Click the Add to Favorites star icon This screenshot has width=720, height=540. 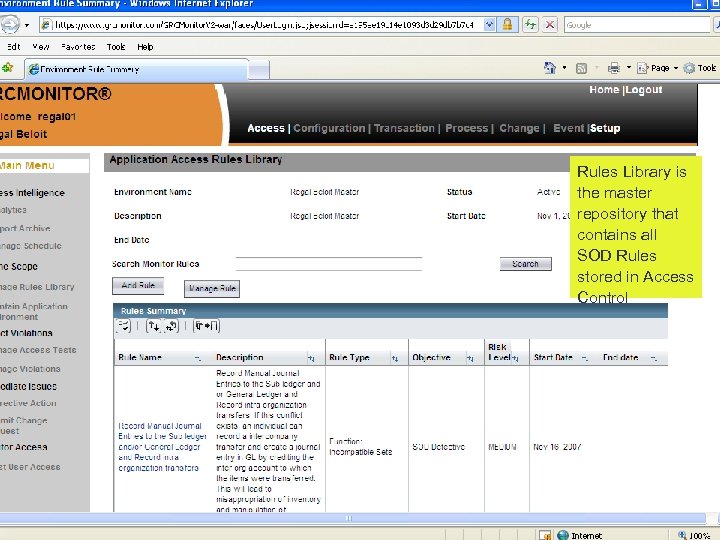pyautogui.click(x=7, y=68)
